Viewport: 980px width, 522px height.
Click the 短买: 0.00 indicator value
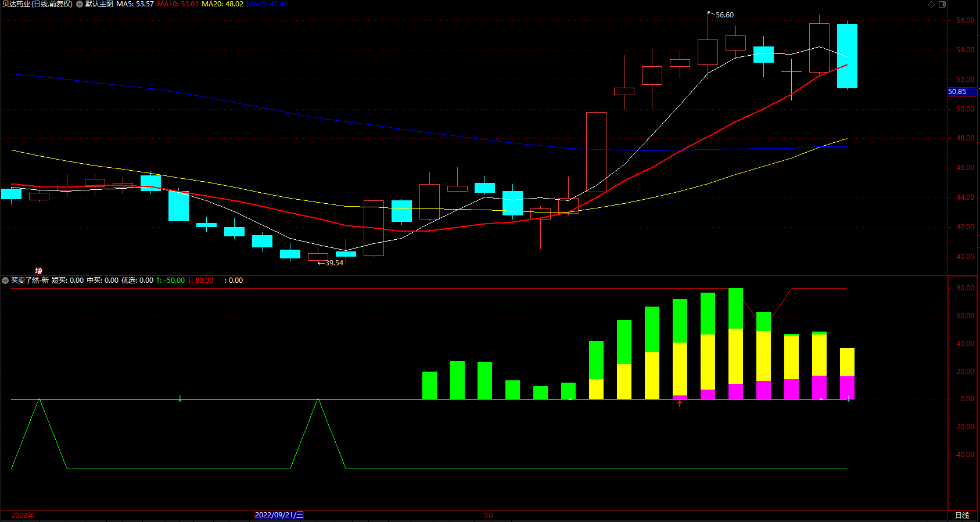pyautogui.click(x=67, y=280)
